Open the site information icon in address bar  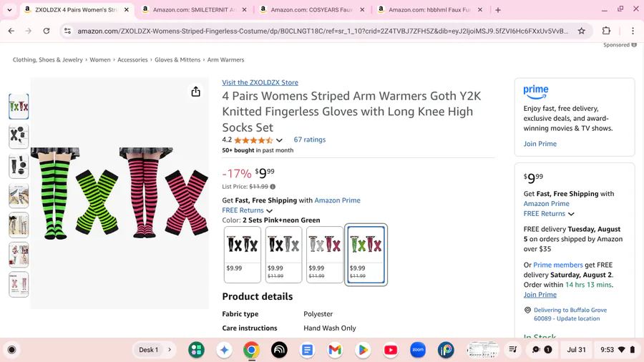68,31
